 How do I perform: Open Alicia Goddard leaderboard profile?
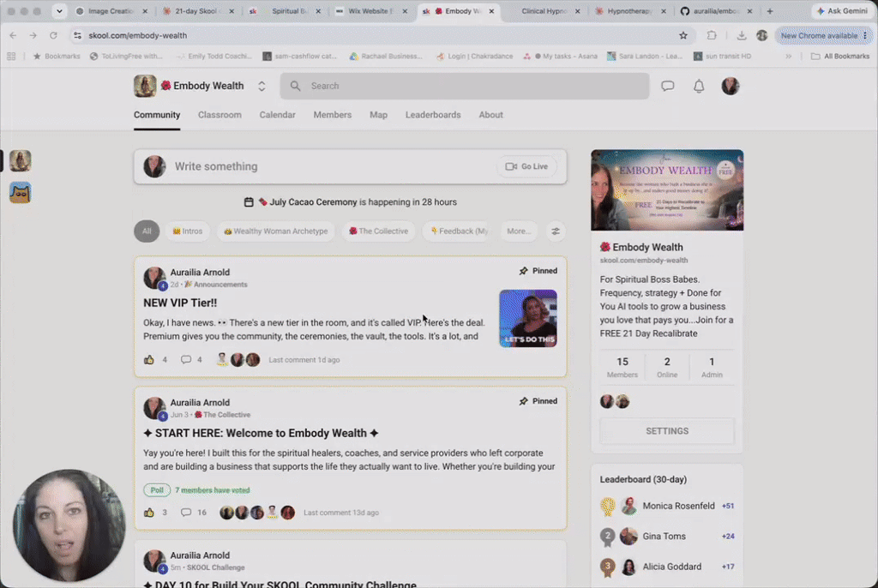pyautogui.click(x=672, y=567)
